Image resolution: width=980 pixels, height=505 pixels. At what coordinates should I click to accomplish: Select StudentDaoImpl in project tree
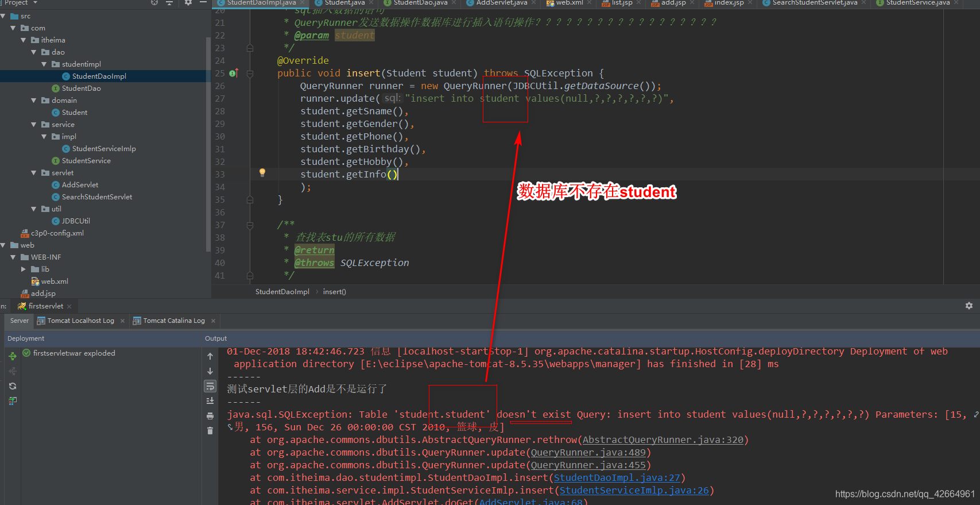coord(99,76)
